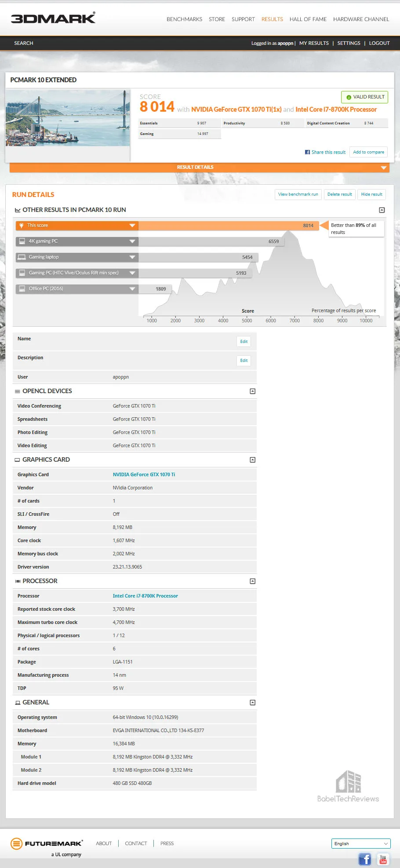Open the Hardware Channel menu item
This screenshot has height=868, width=400.
coord(361,19)
